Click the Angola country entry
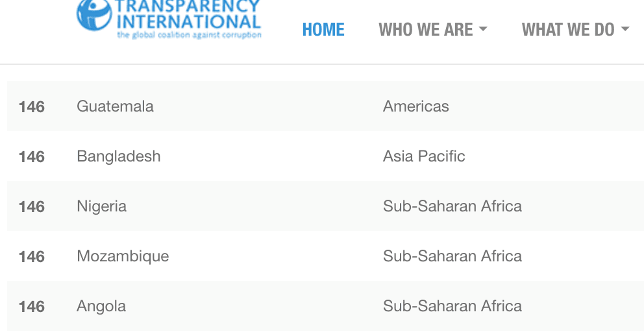The image size is (644, 334). pos(101,307)
